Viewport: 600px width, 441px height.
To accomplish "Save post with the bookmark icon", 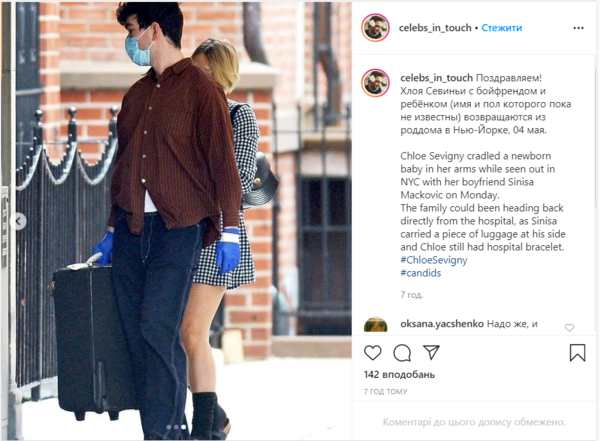I will click(577, 353).
